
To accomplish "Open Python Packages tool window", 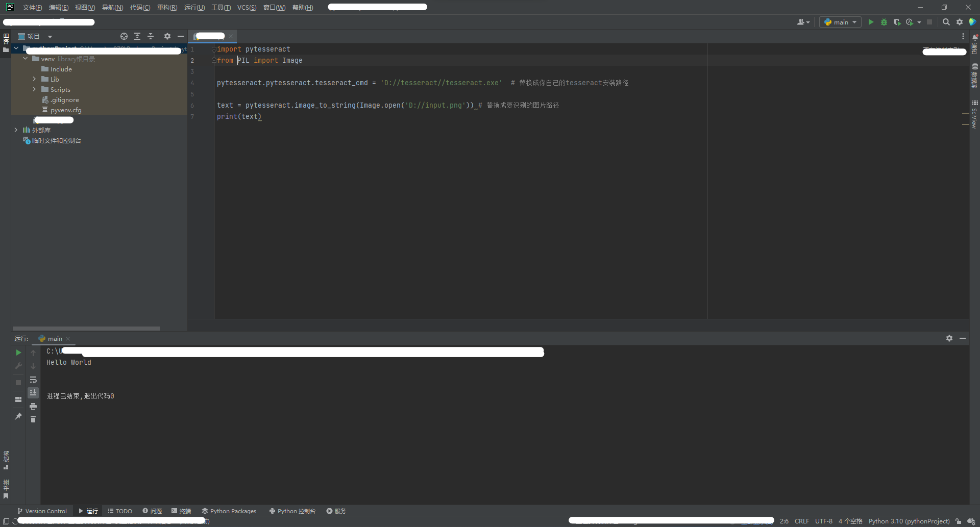I will [x=229, y=511].
